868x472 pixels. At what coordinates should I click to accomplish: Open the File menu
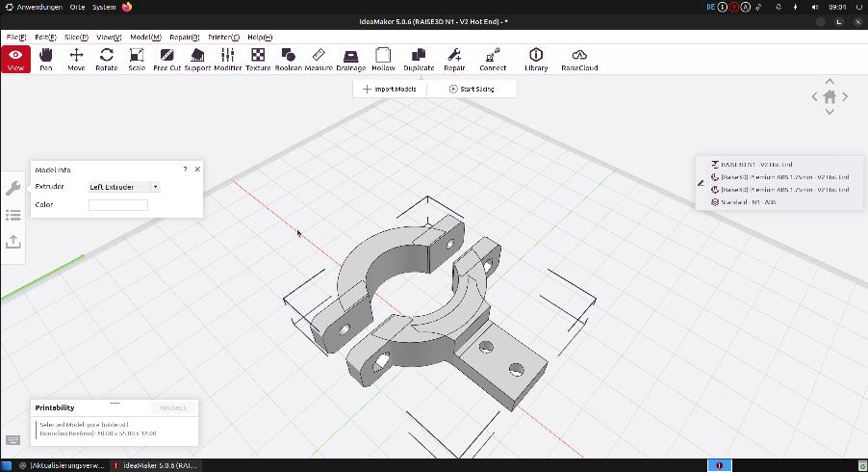pyautogui.click(x=16, y=38)
